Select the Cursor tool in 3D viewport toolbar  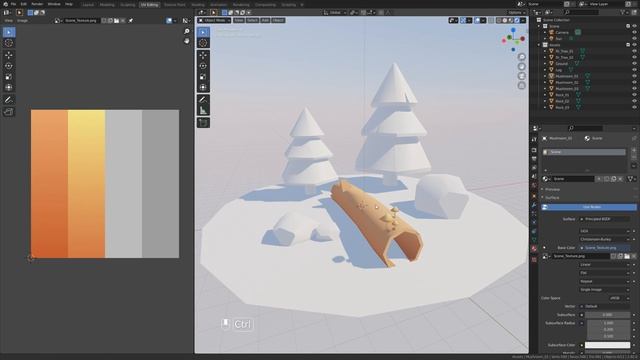203,43
